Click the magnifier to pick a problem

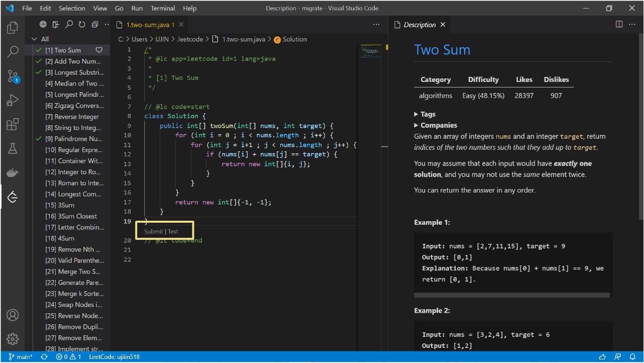(69, 24)
